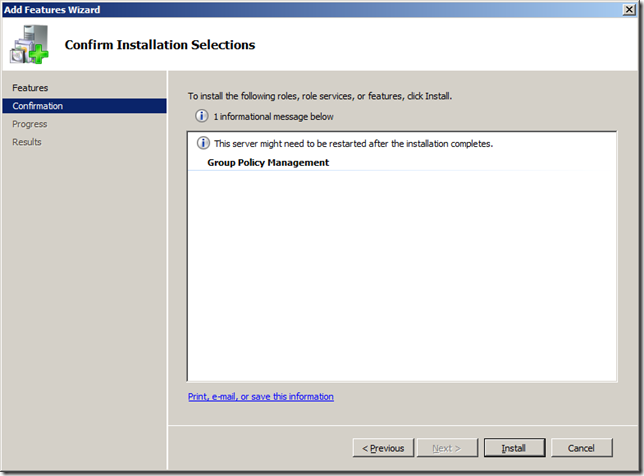Screen dimensions: 644x476
Task: Click the '1 informational message below' text
Action: coord(274,117)
